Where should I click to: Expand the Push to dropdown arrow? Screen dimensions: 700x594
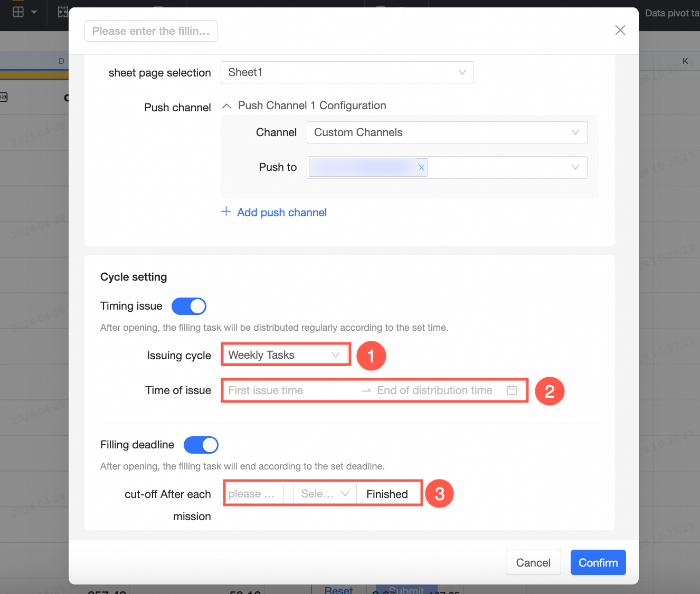pyautogui.click(x=575, y=168)
